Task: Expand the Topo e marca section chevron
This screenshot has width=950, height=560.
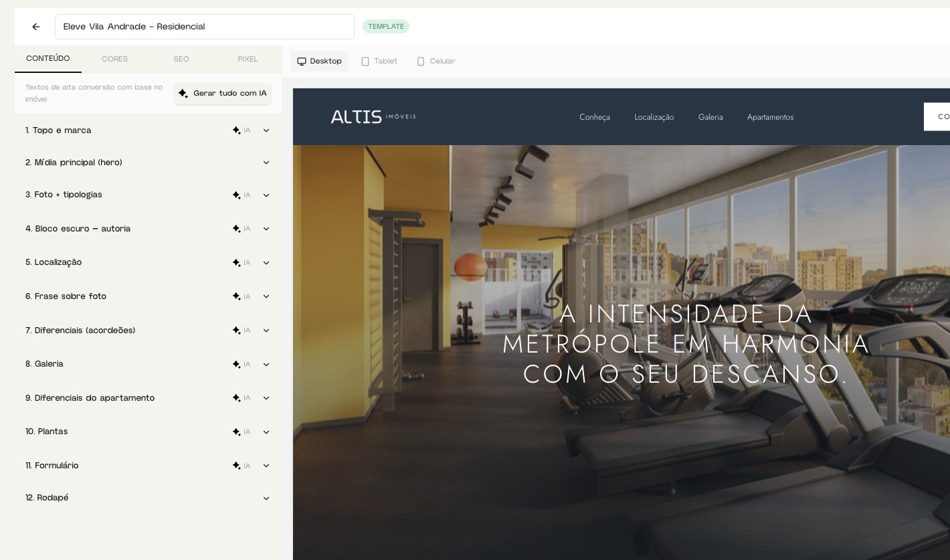Action: 266,130
